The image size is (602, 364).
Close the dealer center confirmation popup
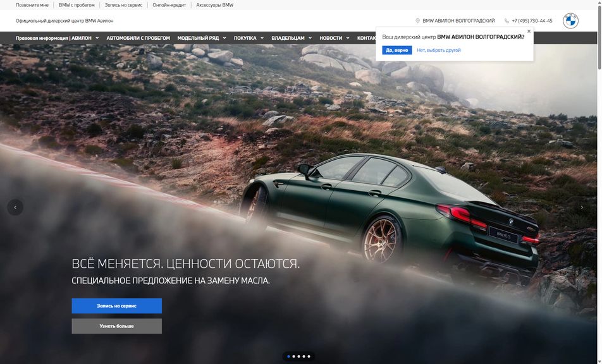[529, 32]
